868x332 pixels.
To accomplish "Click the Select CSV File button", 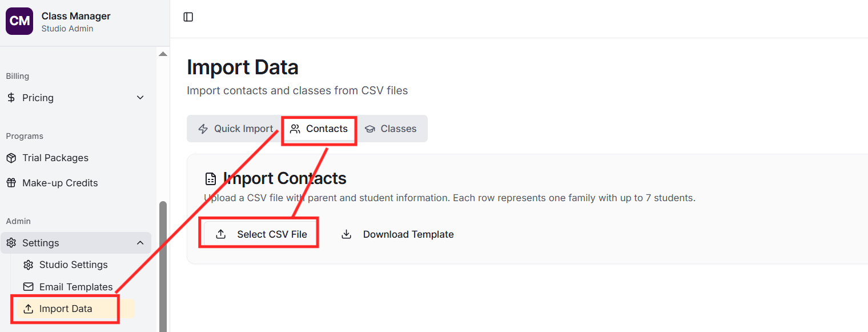I will pyautogui.click(x=261, y=234).
